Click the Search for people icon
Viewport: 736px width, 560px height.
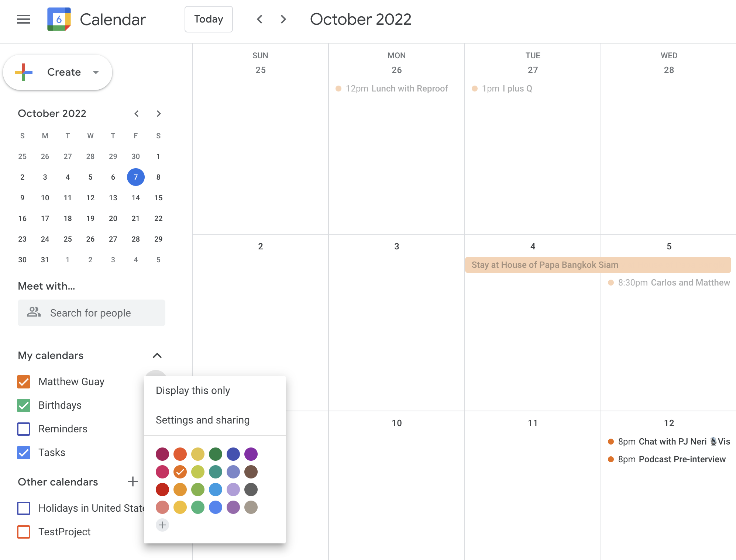pos(33,312)
